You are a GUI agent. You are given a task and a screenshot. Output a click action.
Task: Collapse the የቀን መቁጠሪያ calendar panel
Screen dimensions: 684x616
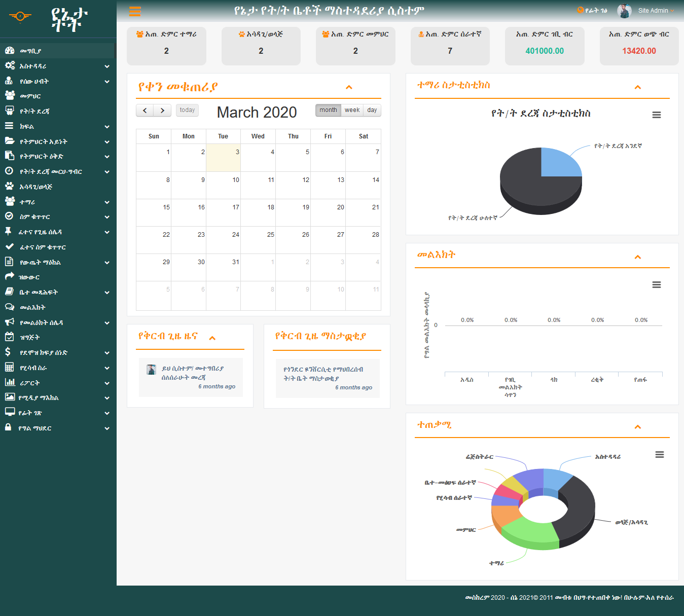(349, 87)
